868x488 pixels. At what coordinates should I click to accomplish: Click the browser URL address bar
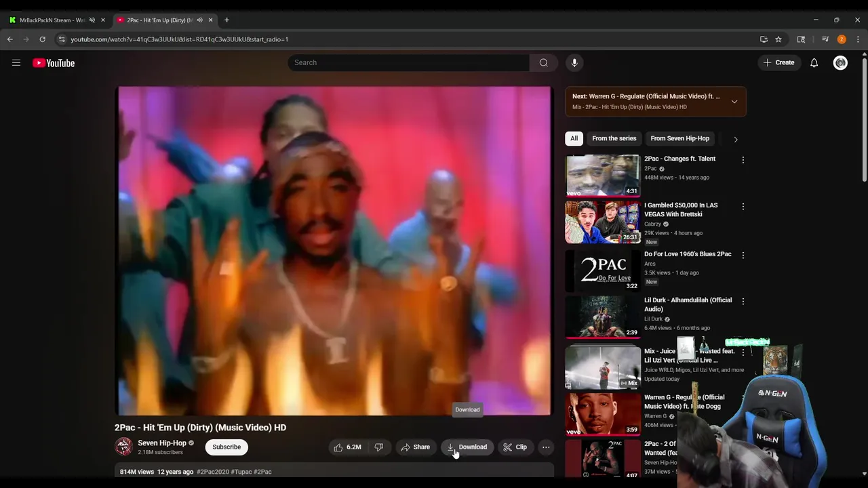click(x=407, y=39)
